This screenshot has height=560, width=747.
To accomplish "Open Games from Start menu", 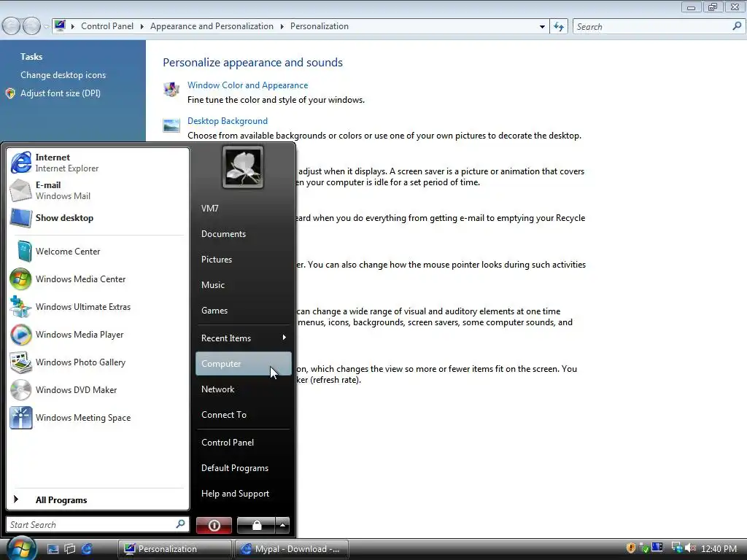I will click(x=243, y=311).
